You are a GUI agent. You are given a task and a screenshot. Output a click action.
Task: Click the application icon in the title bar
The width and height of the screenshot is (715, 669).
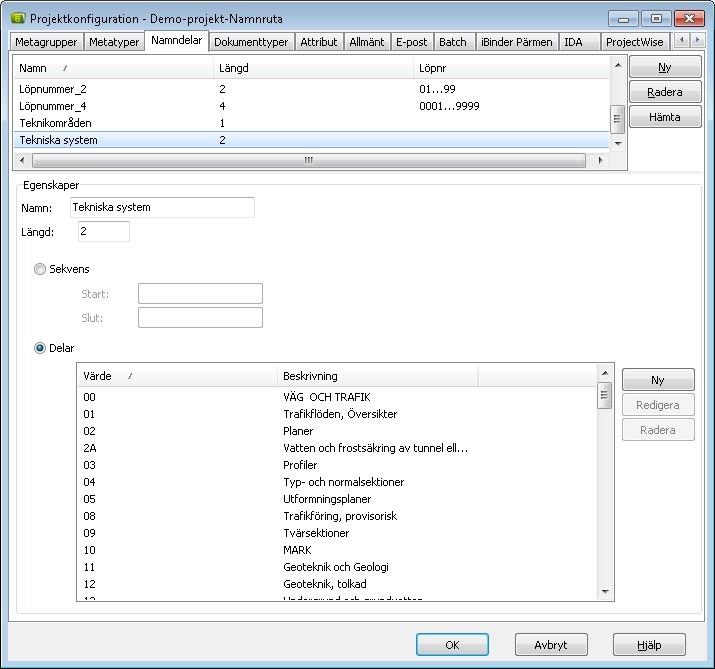click(18, 18)
